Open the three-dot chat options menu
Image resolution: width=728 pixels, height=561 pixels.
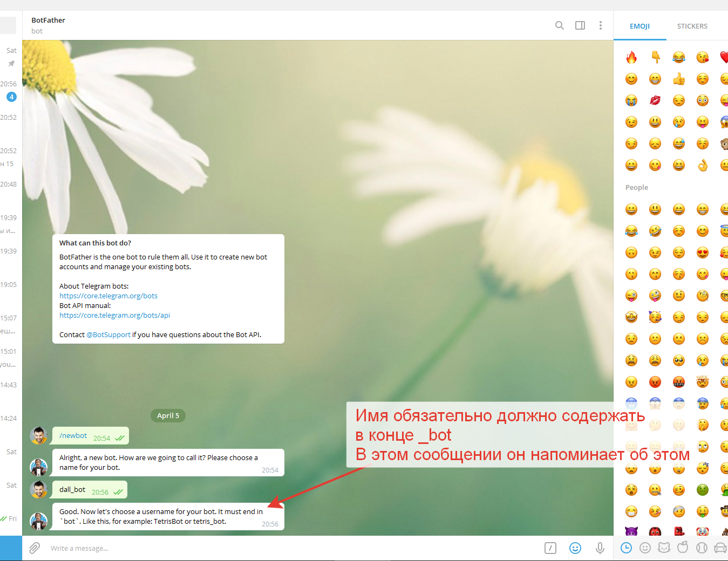[600, 25]
